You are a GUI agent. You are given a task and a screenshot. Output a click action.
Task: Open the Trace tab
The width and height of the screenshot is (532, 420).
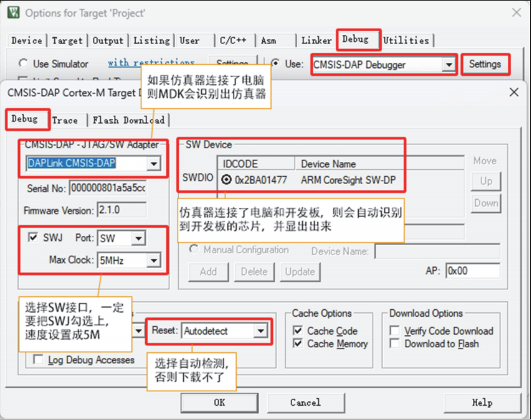coord(65,120)
